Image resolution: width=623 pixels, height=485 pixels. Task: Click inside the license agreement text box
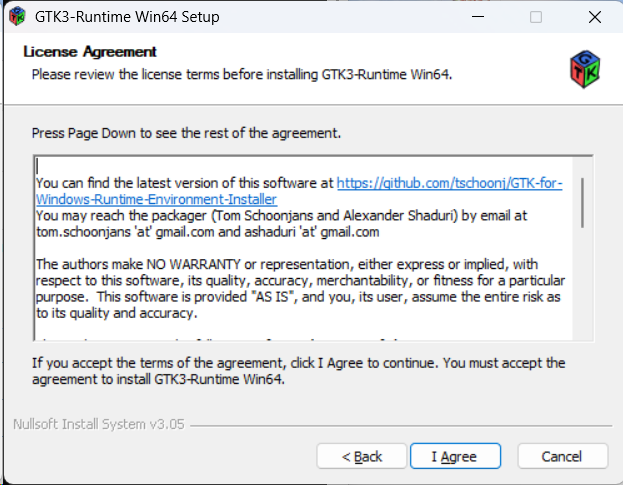click(313, 248)
